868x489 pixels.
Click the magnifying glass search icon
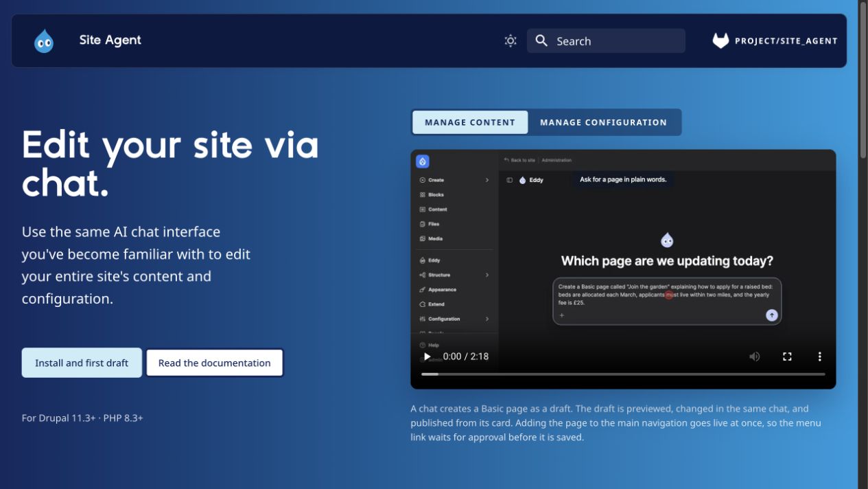click(x=541, y=41)
